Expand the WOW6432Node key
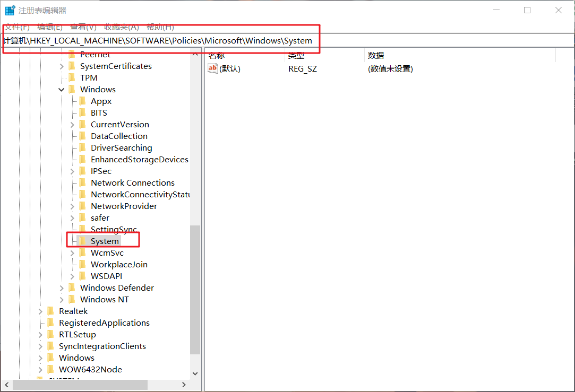This screenshot has width=575, height=392. (40, 370)
